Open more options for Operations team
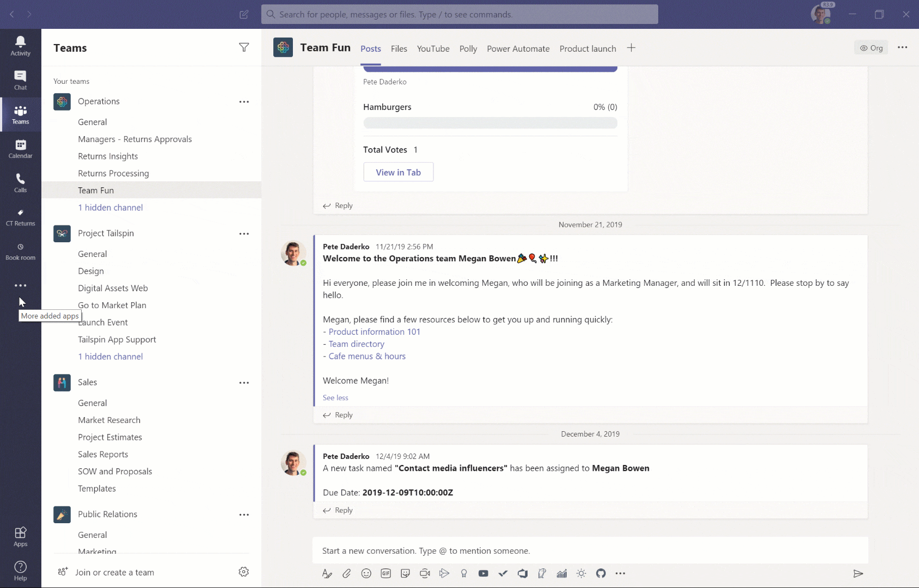Viewport: 919px width, 588px height. pos(244,102)
